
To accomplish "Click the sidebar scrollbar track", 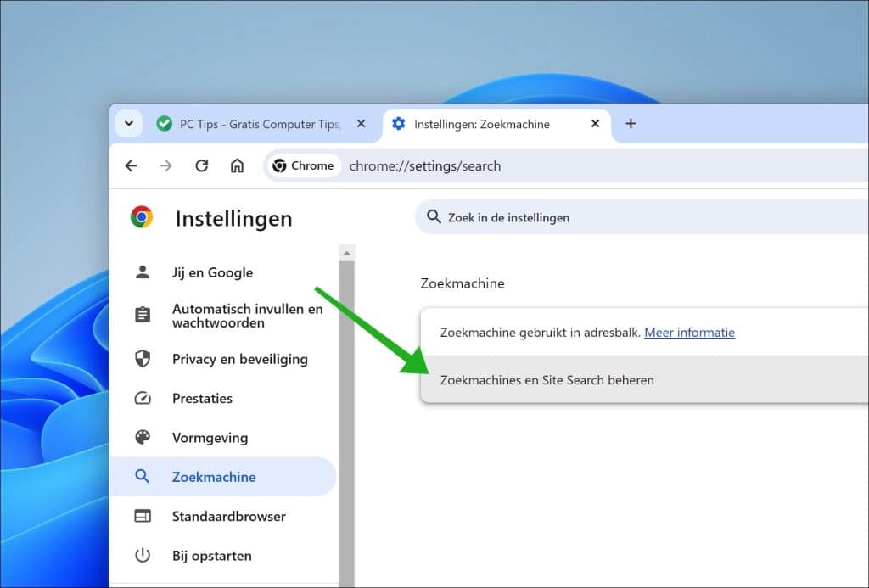I will [x=347, y=424].
